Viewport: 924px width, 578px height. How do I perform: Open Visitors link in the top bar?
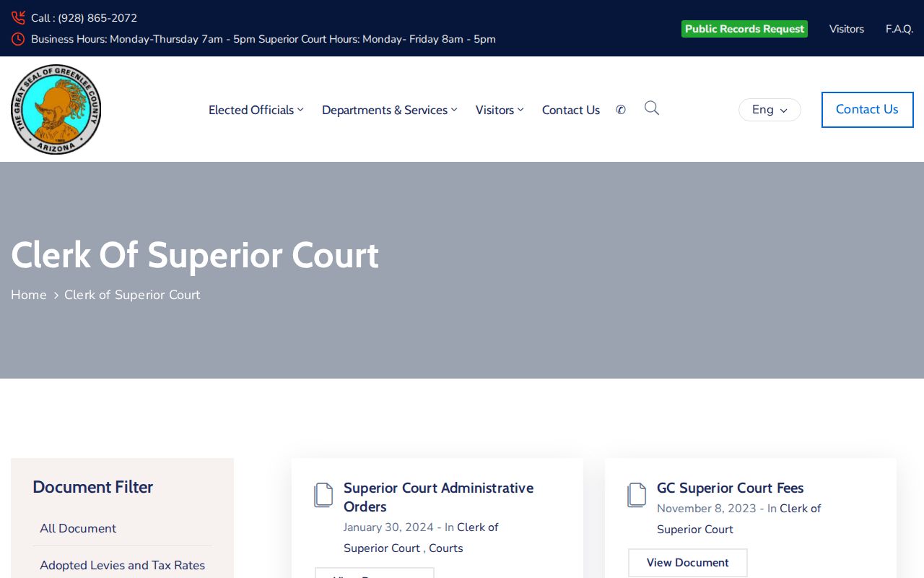coord(847,29)
